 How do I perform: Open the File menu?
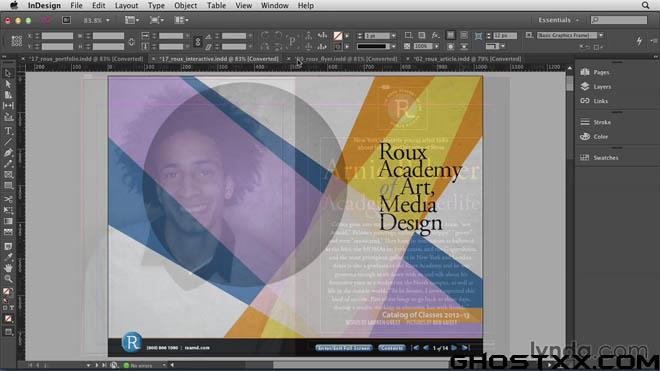[76, 5]
